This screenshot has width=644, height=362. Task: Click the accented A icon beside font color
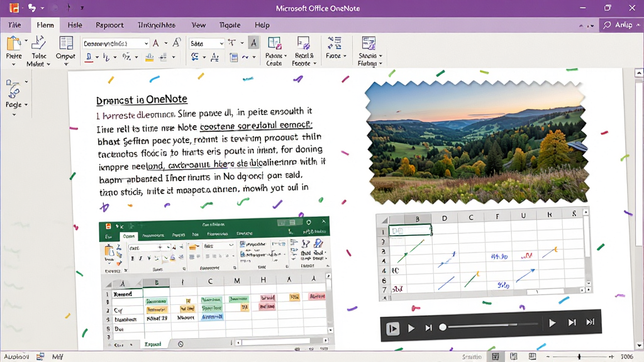(x=177, y=43)
